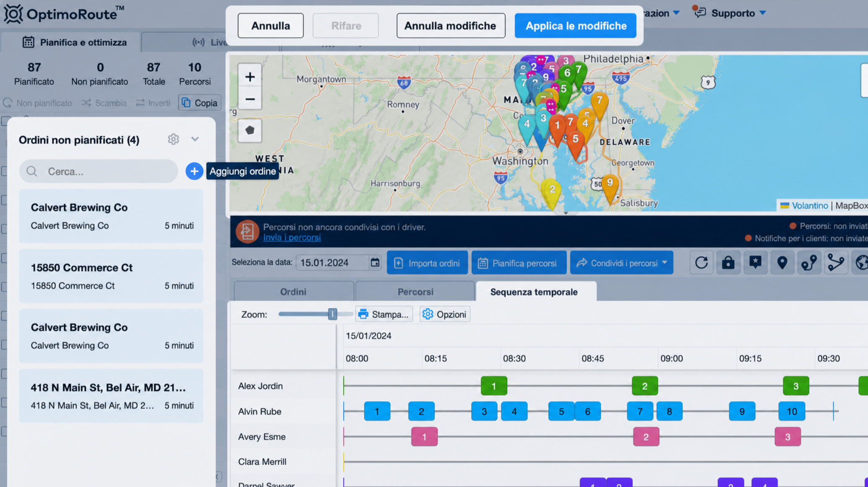Activate the polygon selection tool on the map
Viewport: 868px width, 487px height.
point(250,130)
